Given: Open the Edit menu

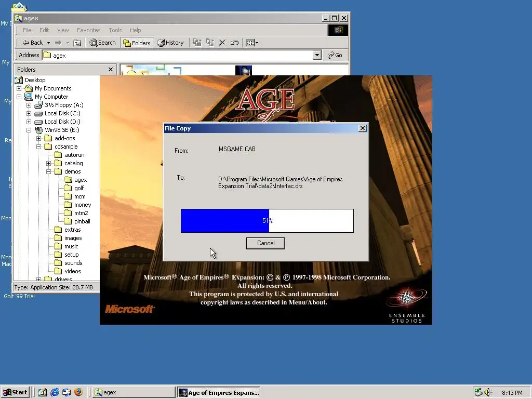Looking at the screenshot, I should point(44,30).
